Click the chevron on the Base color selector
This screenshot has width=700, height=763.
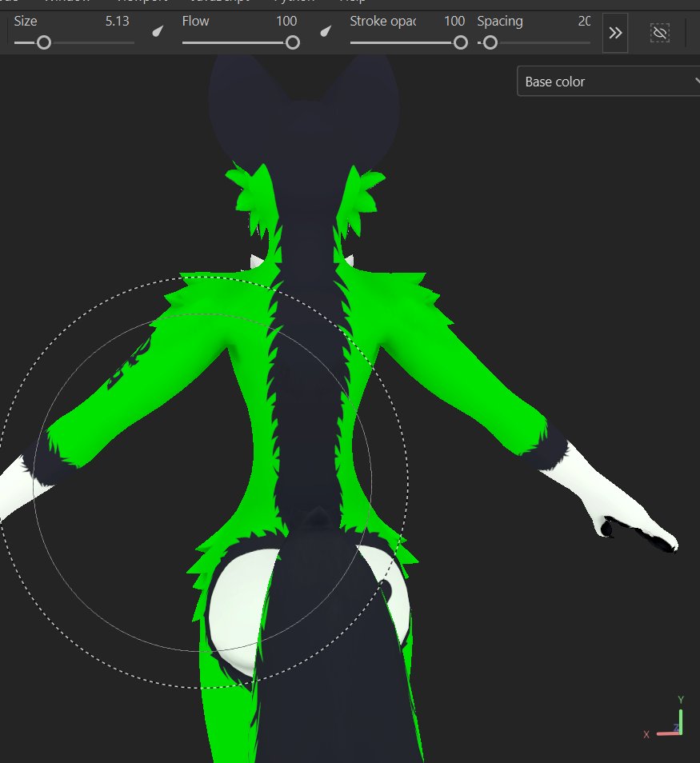coord(696,81)
